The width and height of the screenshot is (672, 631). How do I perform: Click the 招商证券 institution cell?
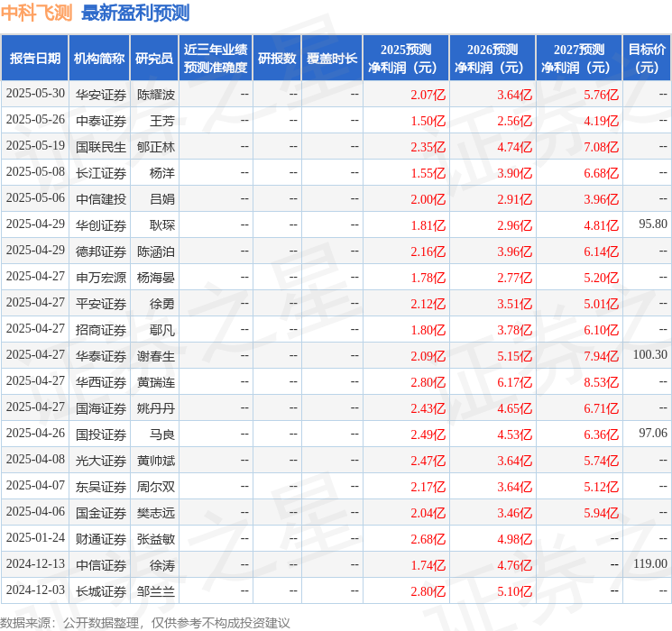coord(101,330)
